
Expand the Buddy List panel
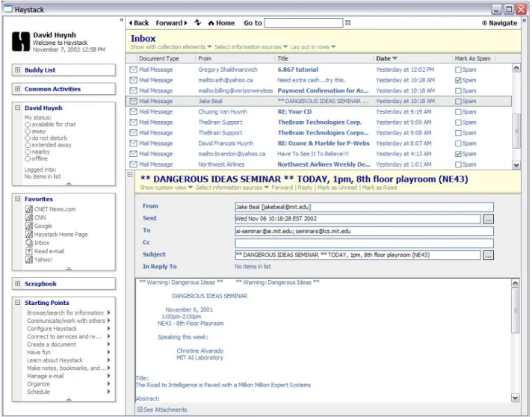[x=18, y=70]
